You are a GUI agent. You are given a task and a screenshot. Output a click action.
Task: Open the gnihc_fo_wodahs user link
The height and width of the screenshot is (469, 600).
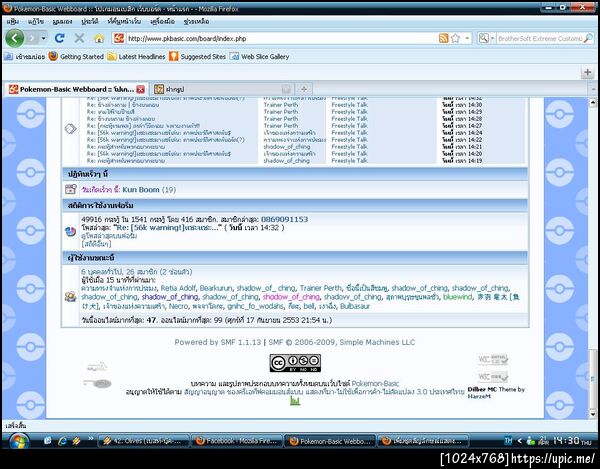click(256, 306)
